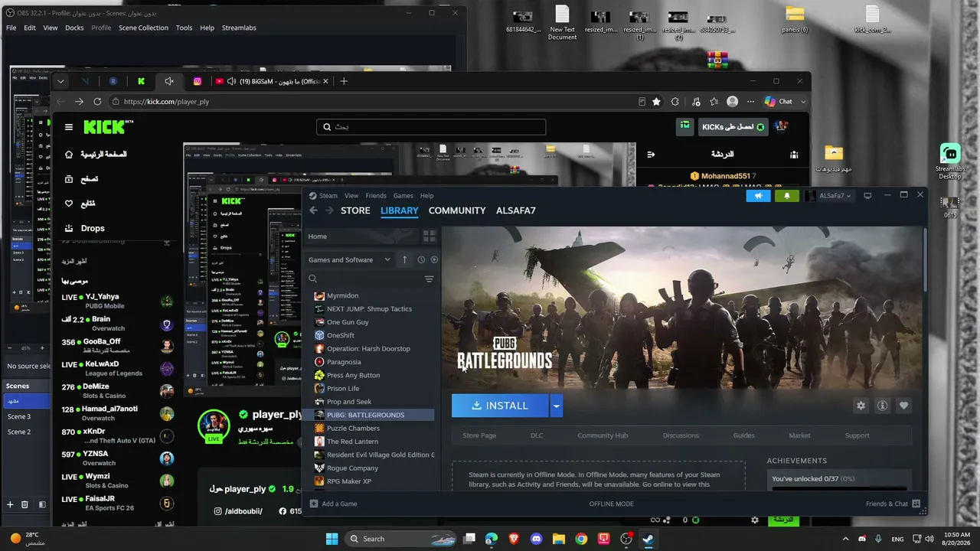
Task: Open the browser Copilot Chat button
Action: [x=779, y=101]
